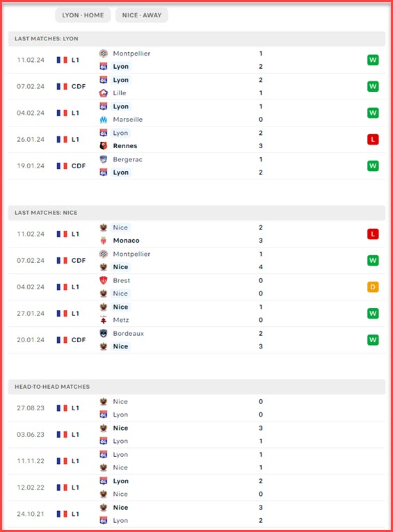Click the Metz club crest icon

click(x=104, y=320)
